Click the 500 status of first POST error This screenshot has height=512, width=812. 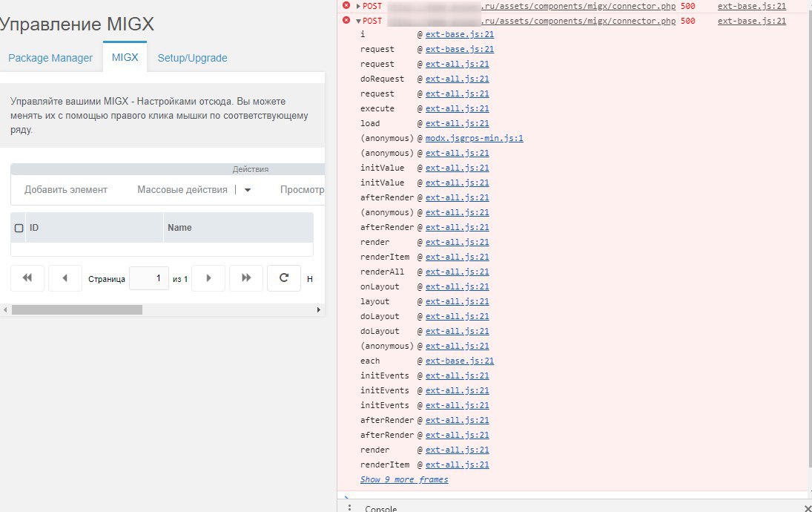(687, 6)
